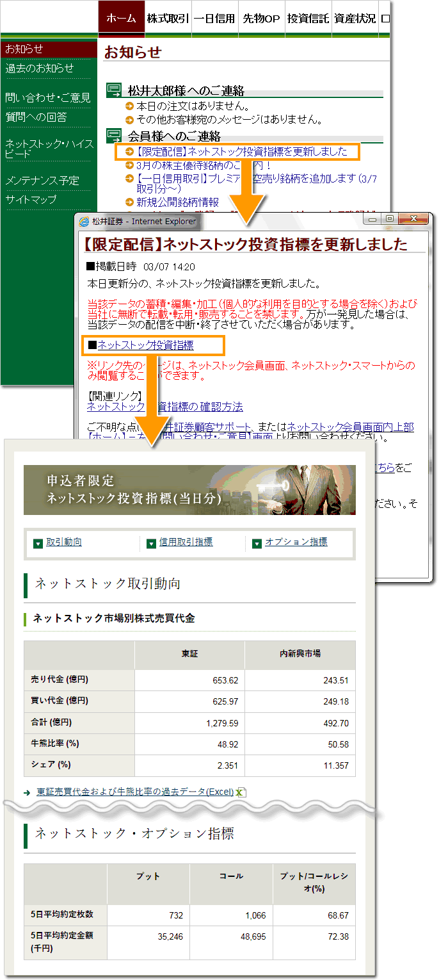Click the down-arrow icon beside 信用取引指標
Screen dimensions: 448x980
click(x=151, y=543)
